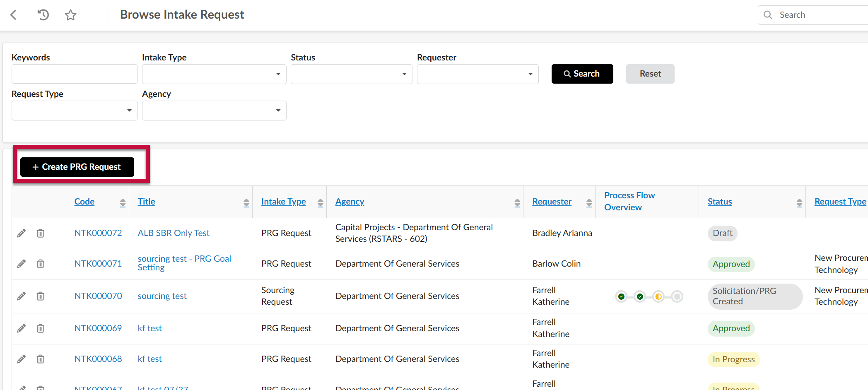
Task: Open kf test title for NTK000069
Action: click(x=149, y=328)
